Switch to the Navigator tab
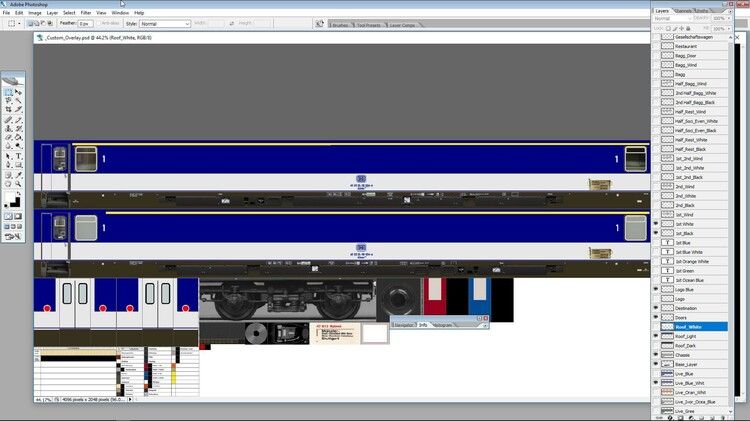The width and height of the screenshot is (750, 421). point(404,325)
